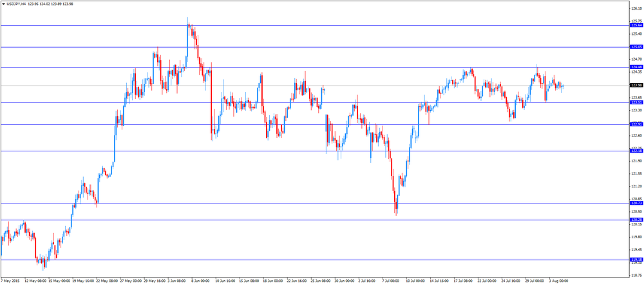
Task: Click the 25 Jun 08:00 time label
Action: click(x=320, y=281)
